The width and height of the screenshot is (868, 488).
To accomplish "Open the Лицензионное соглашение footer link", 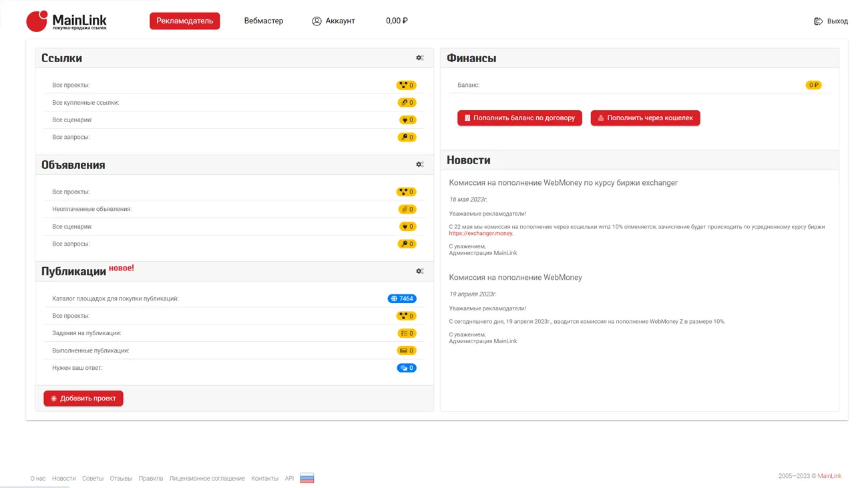I will 207,479.
